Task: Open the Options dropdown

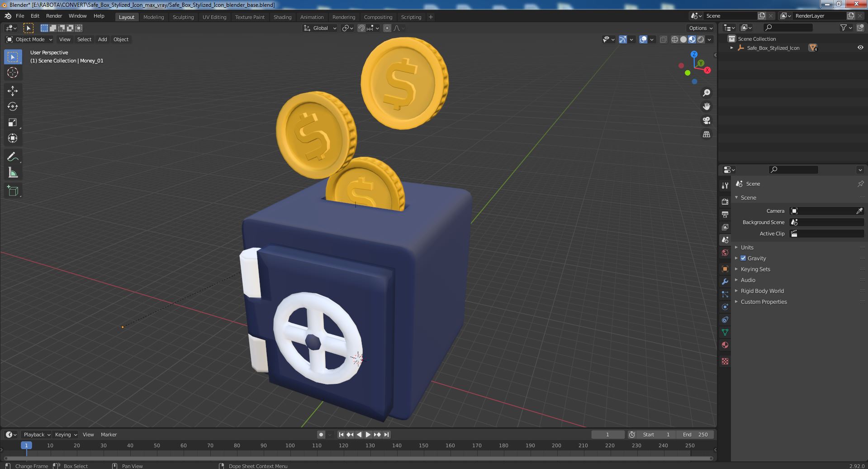Action: coord(700,28)
